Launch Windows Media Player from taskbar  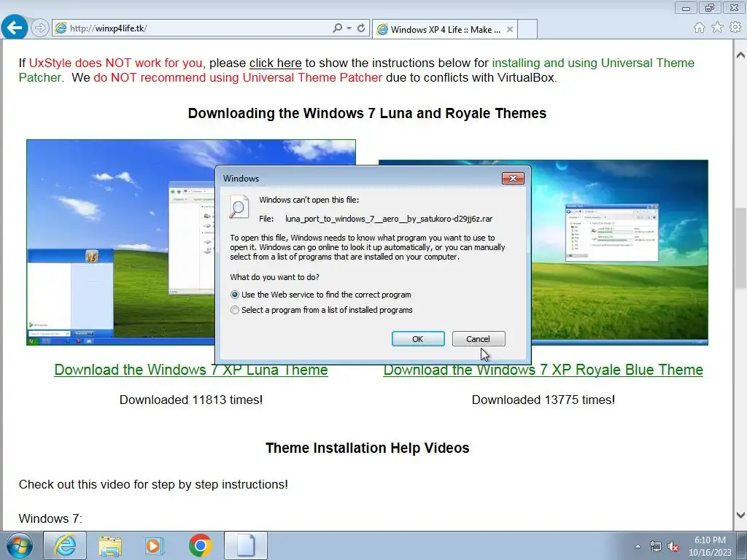(155, 545)
